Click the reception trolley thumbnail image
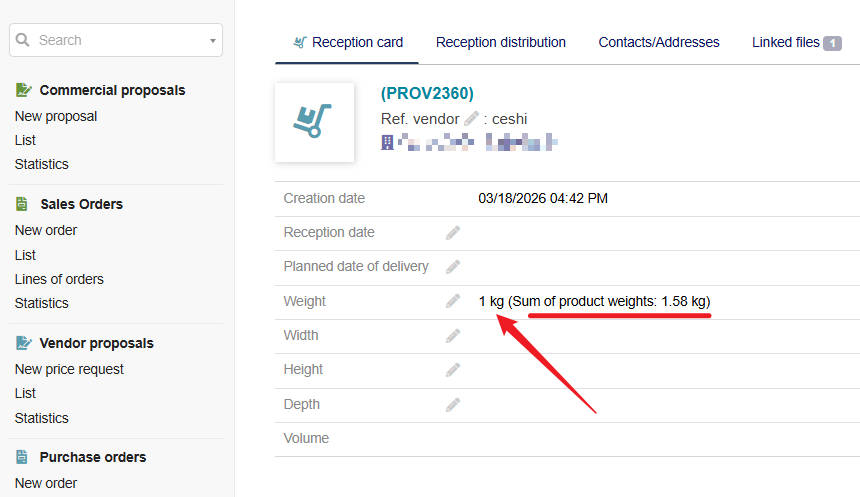The width and height of the screenshot is (860, 497). 314,122
